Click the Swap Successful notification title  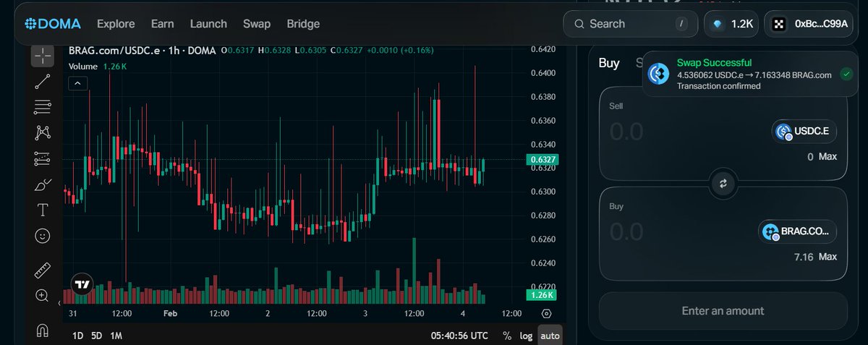tap(714, 63)
